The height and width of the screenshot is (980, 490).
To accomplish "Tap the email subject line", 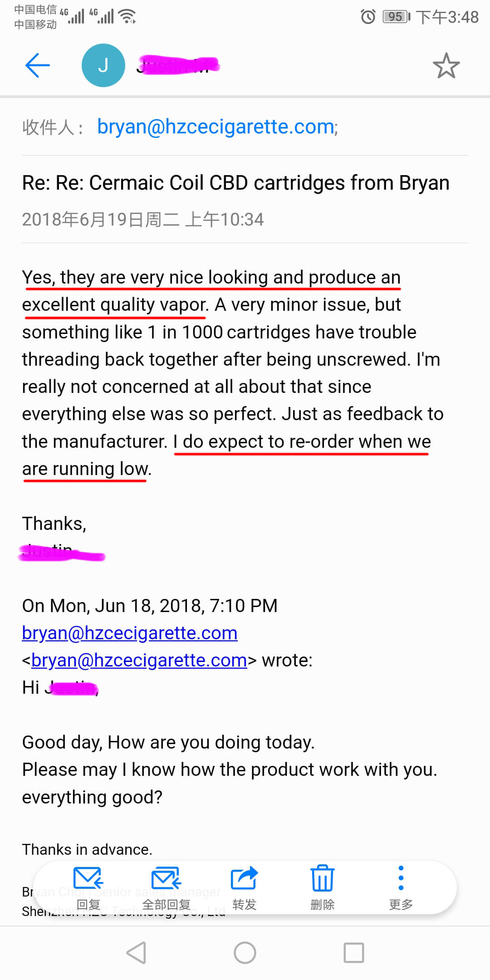I will 236,183.
